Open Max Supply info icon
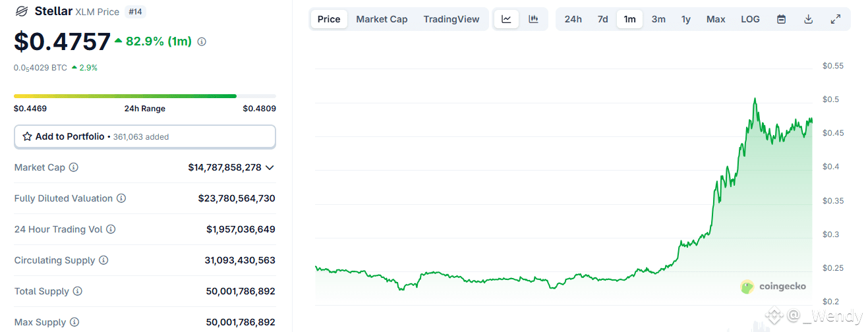868x332 pixels. click(74, 322)
